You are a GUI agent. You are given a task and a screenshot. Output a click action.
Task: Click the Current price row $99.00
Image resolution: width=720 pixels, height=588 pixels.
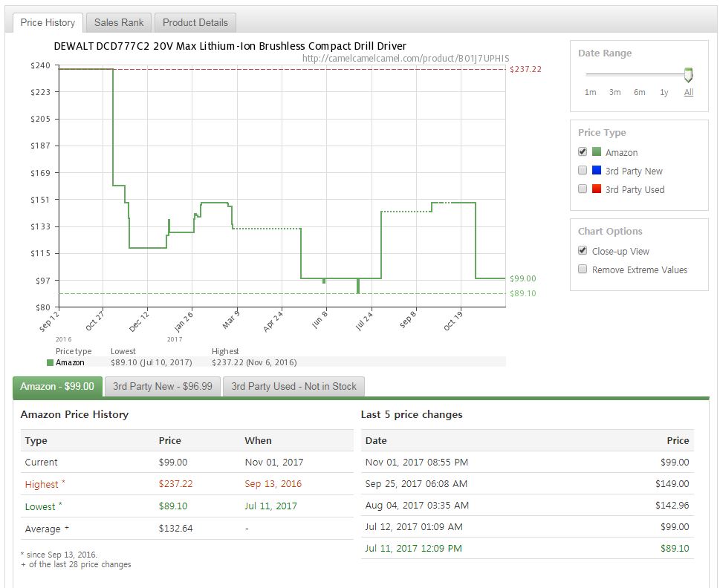click(x=187, y=462)
